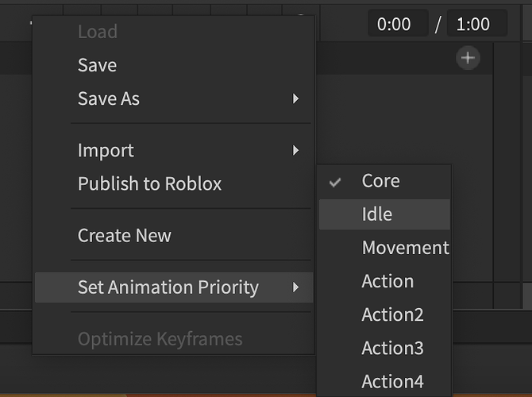Screen dimensions: 532x397
Task: Set animation priority to Movement
Action: (x=405, y=248)
